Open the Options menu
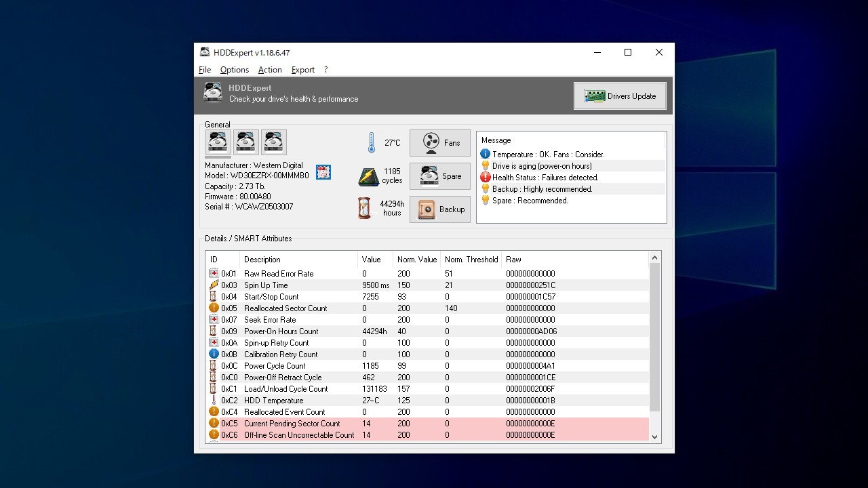This screenshot has width=868, height=488. click(235, 70)
